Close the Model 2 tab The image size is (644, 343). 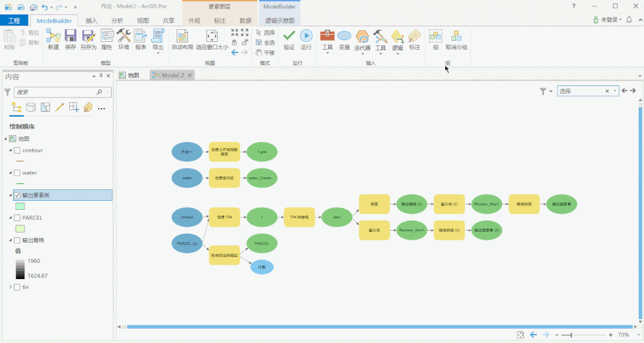190,75
